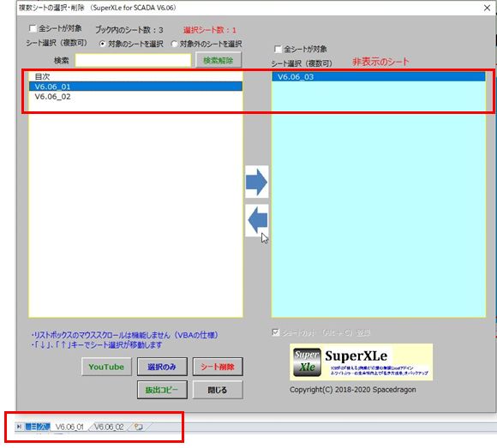Switch to the V6.06_02 worksheet tab
The width and height of the screenshot is (497, 448).
[109, 427]
